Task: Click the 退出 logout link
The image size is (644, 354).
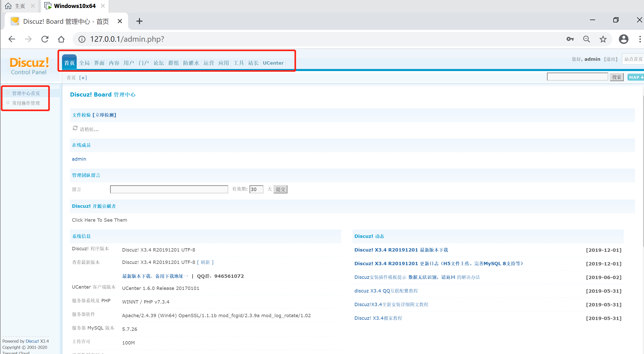Action: pos(611,59)
